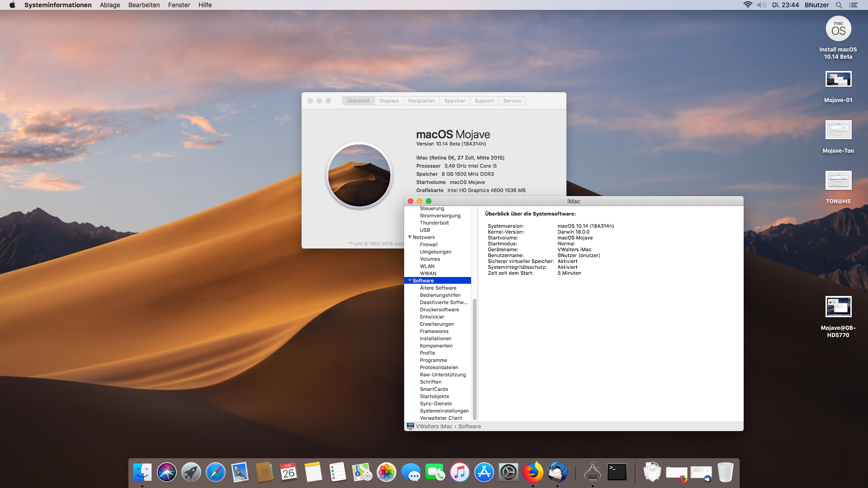Open the App Store dock icon

tap(484, 473)
